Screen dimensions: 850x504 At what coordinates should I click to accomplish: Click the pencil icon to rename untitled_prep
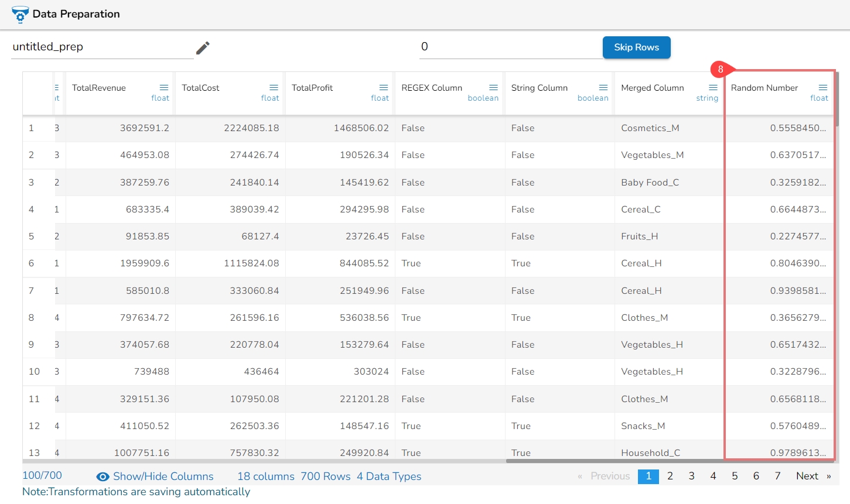coord(203,48)
